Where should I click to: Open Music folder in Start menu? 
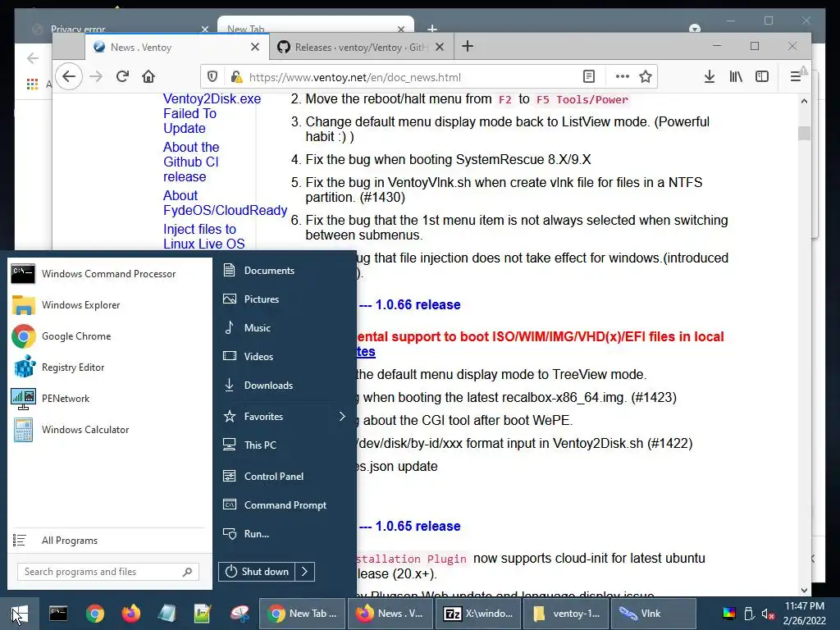point(285,328)
